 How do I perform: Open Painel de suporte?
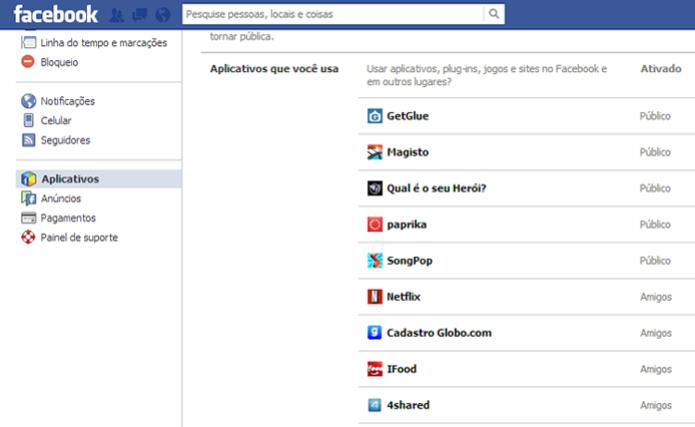pyautogui.click(x=79, y=237)
